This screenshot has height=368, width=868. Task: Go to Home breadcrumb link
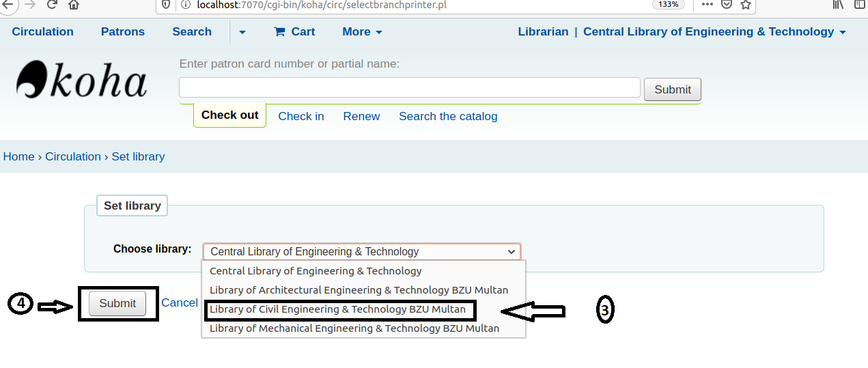(18, 156)
